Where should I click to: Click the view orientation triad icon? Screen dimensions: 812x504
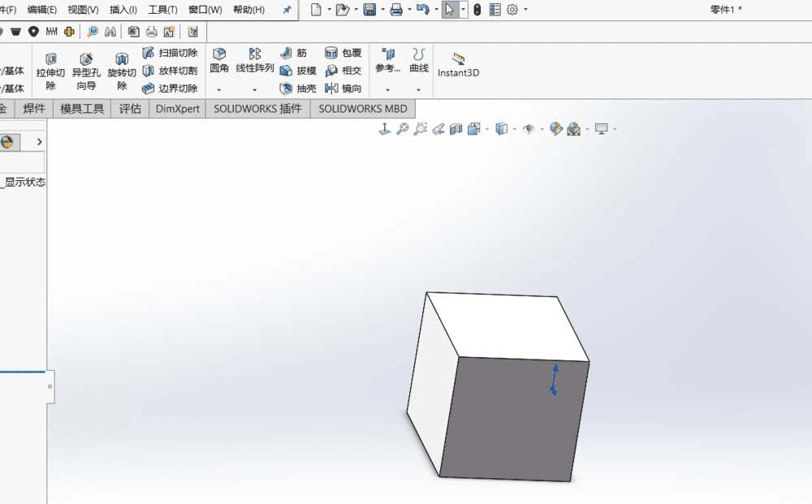[x=384, y=129]
